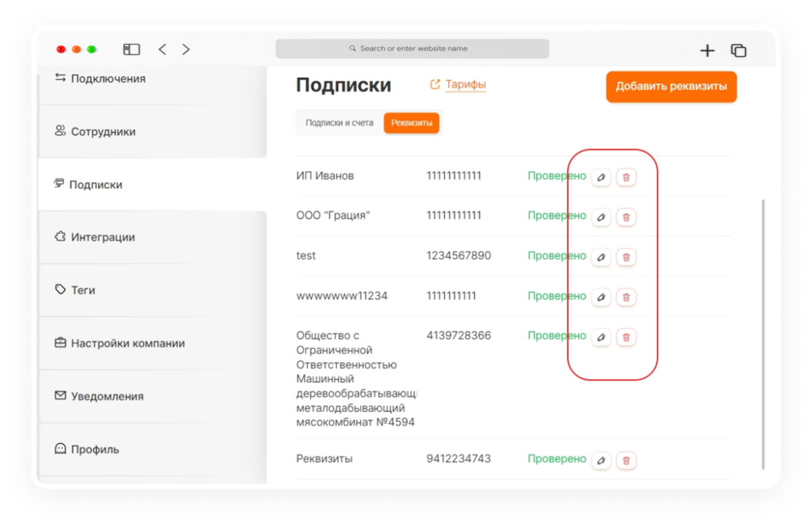Click the number 1234567890
Image resolution: width=812 pixels, height=526 pixels.
pos(459,256)
